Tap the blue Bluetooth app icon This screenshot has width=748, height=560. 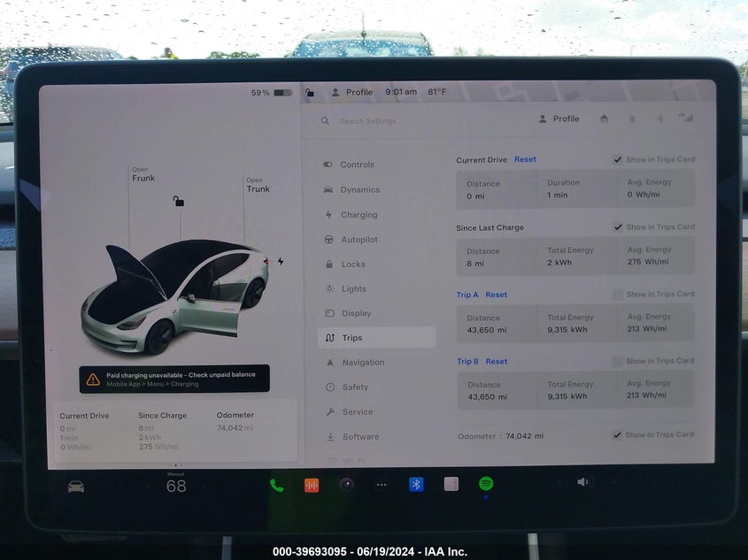pos(416,485)
